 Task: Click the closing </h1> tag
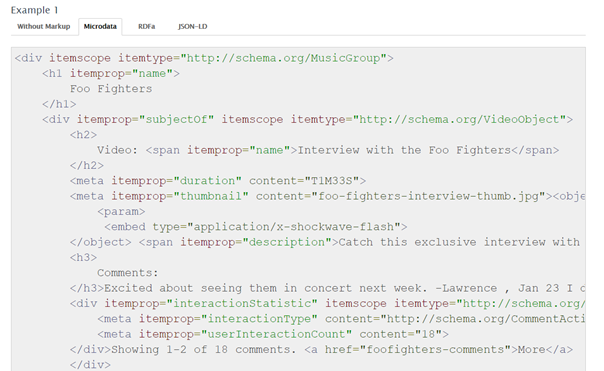59,104
